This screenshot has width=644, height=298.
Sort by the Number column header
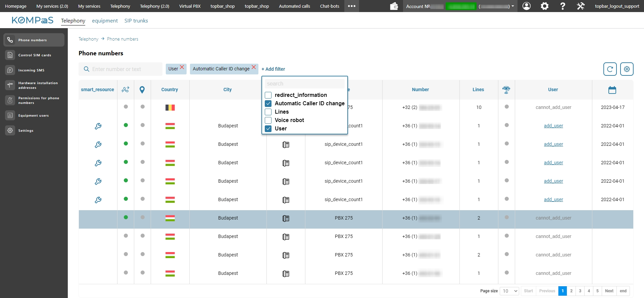[420, 90]
